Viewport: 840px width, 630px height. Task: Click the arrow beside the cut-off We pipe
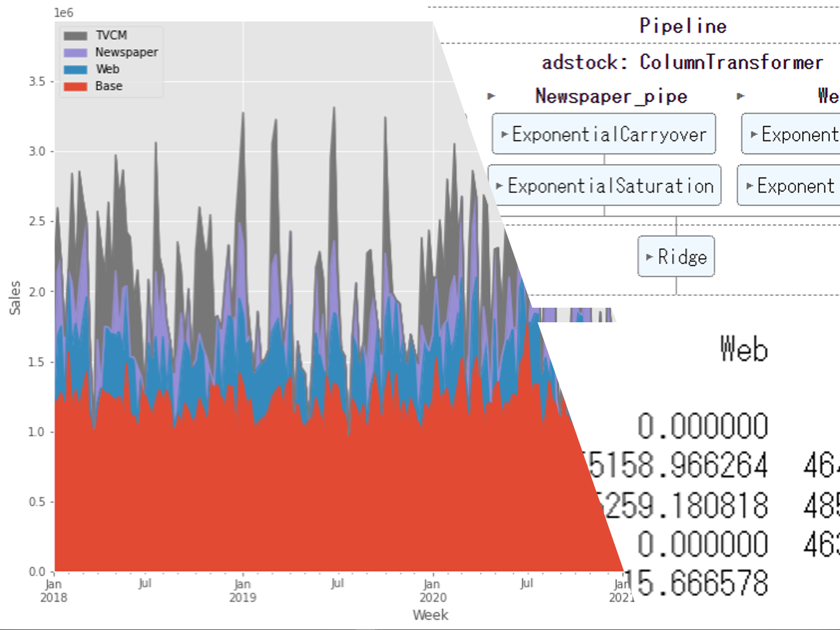(x=740, y=96)
